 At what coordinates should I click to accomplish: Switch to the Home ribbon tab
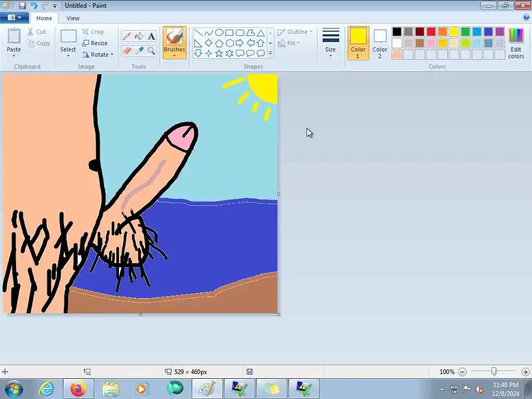click(44, 18)
